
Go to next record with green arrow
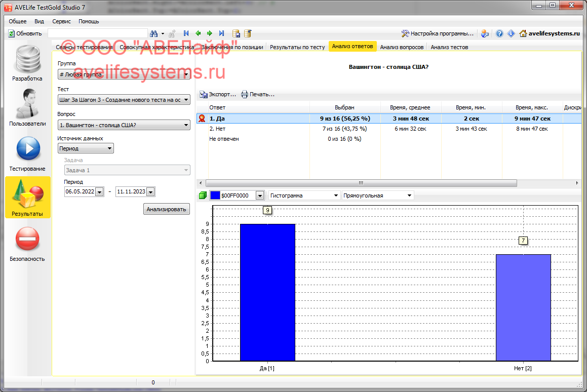coord(210,33)
